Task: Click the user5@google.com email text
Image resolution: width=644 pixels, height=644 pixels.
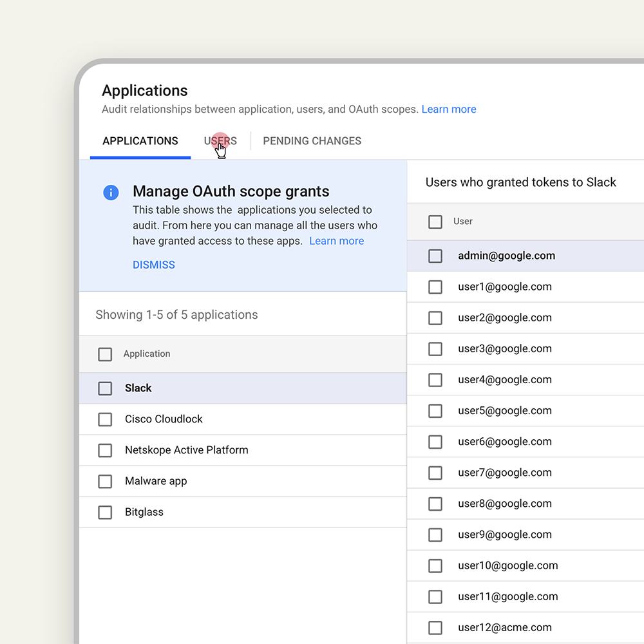Action: [505, 411]
